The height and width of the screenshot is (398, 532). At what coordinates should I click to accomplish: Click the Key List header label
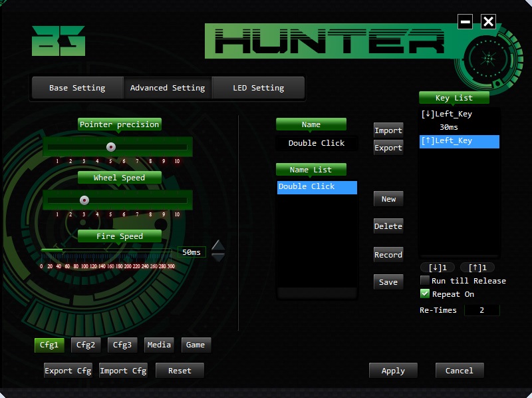[454, 98]
